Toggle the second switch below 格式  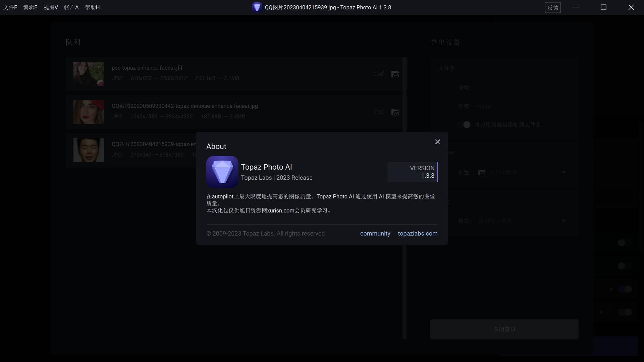pyautogui.click(x=625, y=266)
